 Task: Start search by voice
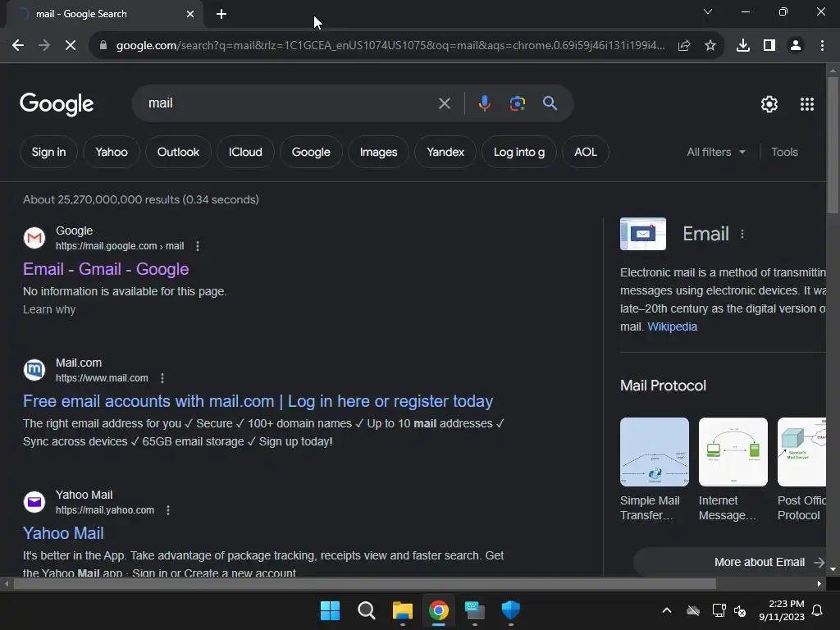(484, 103)
